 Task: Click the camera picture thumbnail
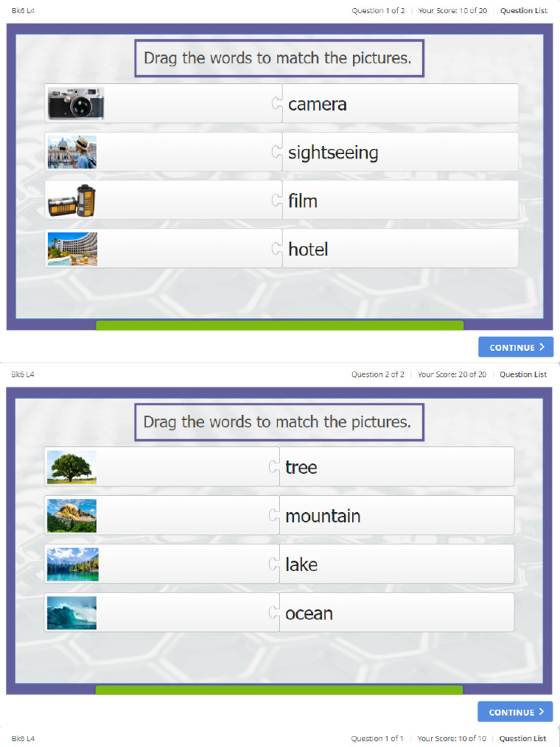[76, 104]
